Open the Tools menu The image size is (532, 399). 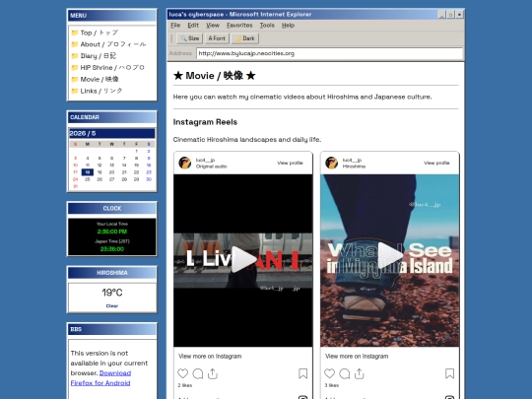267,25
